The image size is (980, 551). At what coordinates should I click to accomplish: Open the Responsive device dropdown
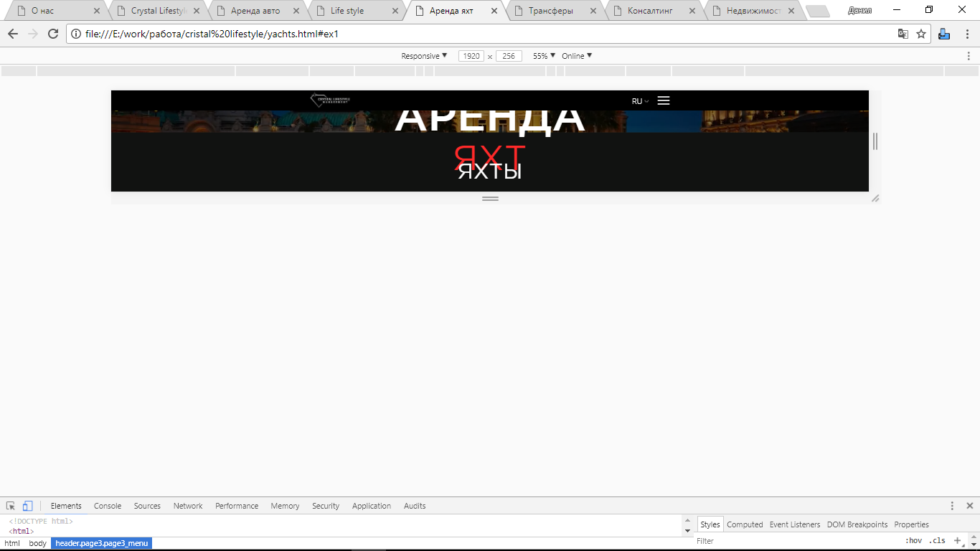pos(424,56)
